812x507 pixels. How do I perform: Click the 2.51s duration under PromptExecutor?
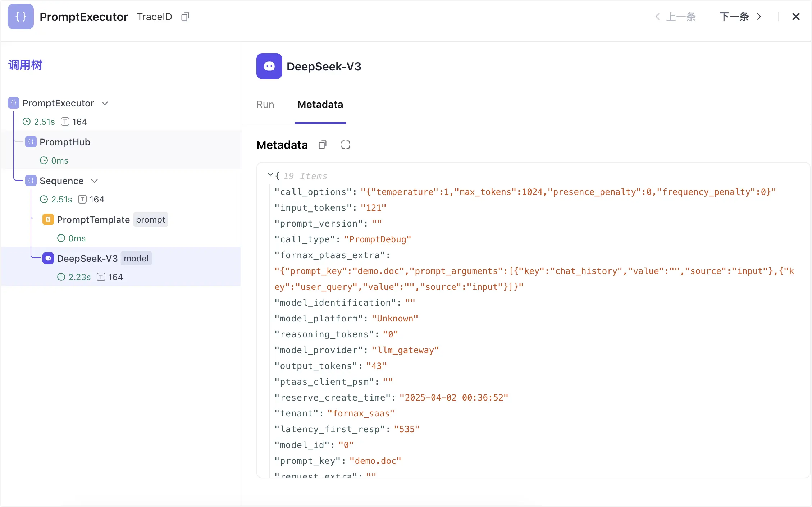click(44, 122)
